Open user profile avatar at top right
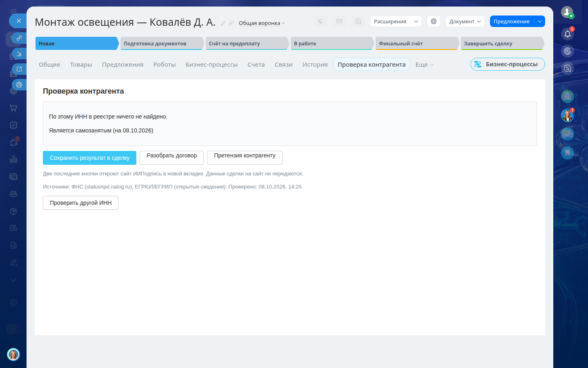This screenshot has width=588, height=368. tap(567, 12)
